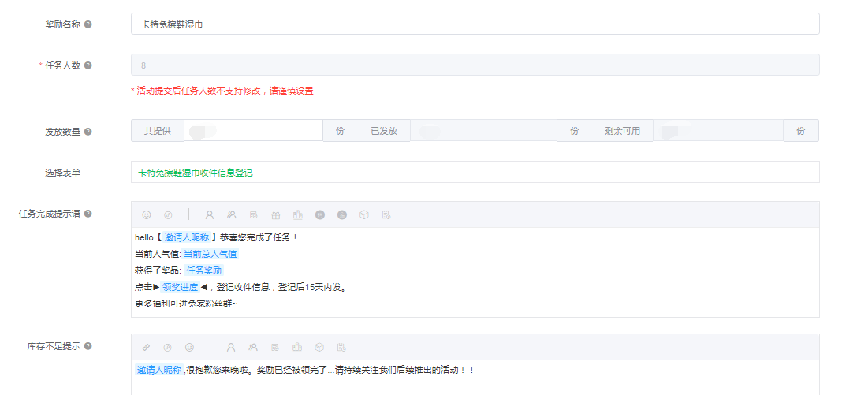Show help tooltip for 奖励名称
This screenshot has width=868, height=395.
click(x=88, y=24)
